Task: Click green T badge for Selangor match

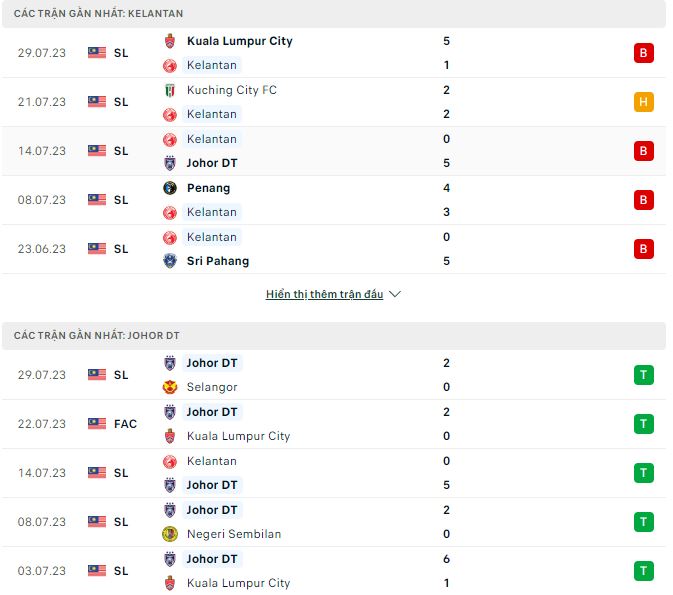Action: [644, 375]
